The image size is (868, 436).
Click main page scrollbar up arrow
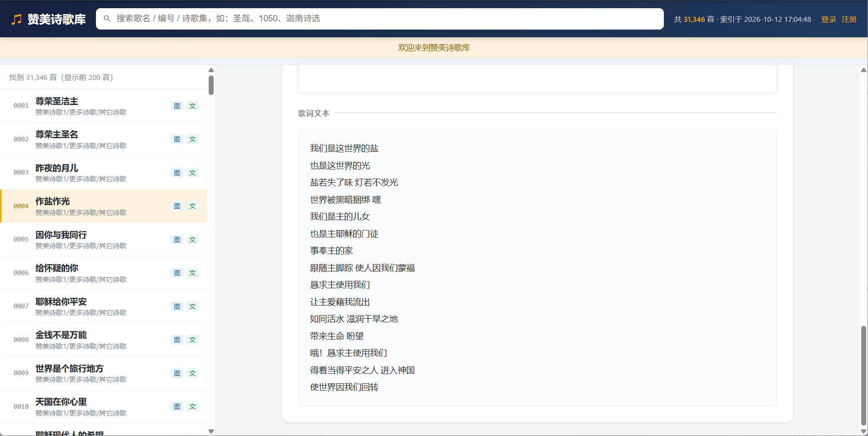coord(863,70)
